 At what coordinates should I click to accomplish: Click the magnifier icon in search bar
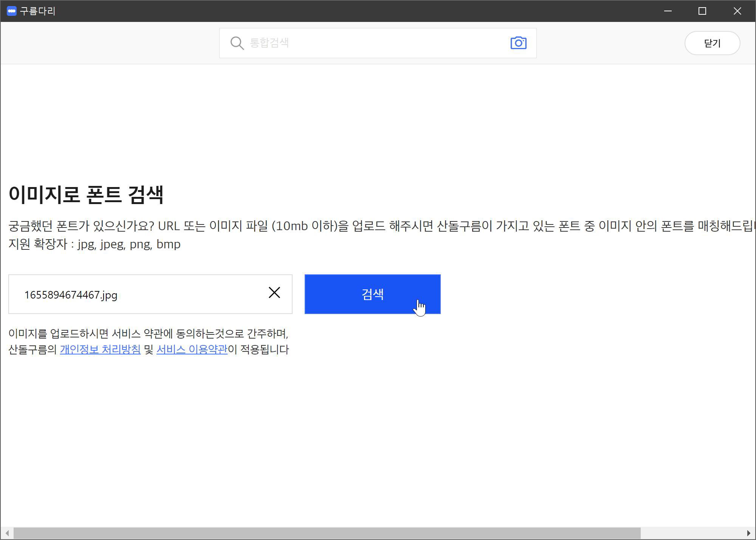point(237,43)
